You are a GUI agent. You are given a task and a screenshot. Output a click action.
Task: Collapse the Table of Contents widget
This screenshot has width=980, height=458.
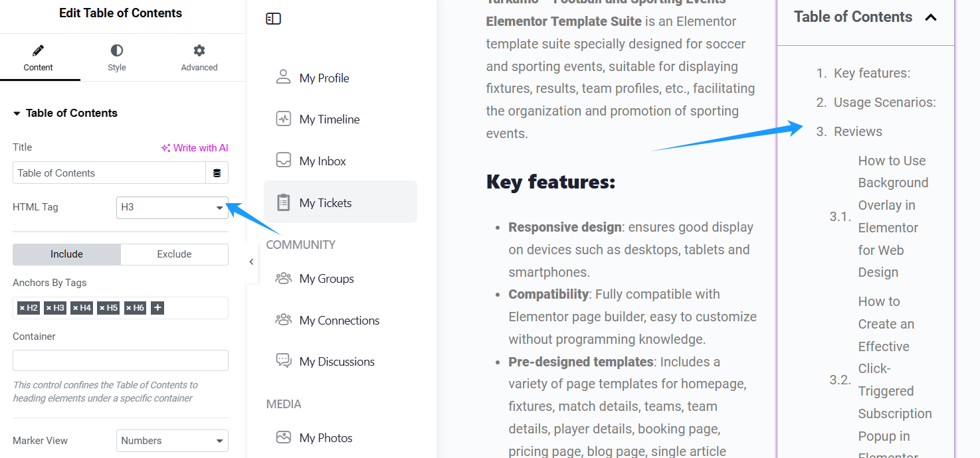tap(930, 17)
